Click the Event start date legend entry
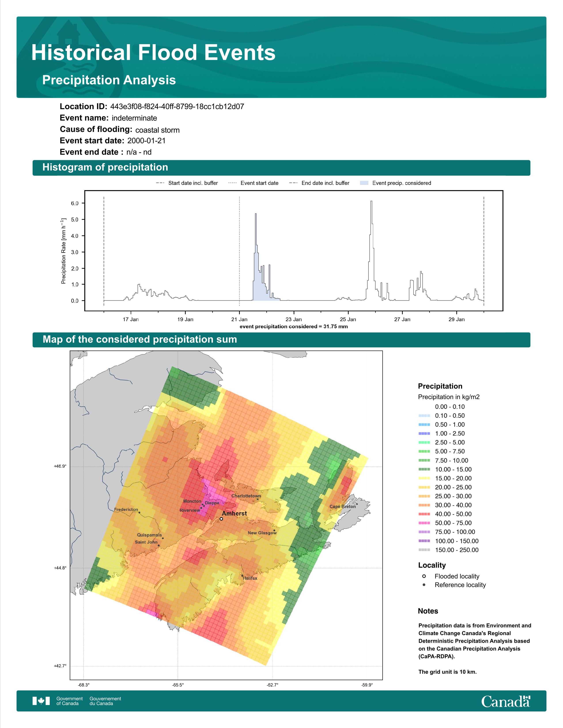 (x=253, y=183)
